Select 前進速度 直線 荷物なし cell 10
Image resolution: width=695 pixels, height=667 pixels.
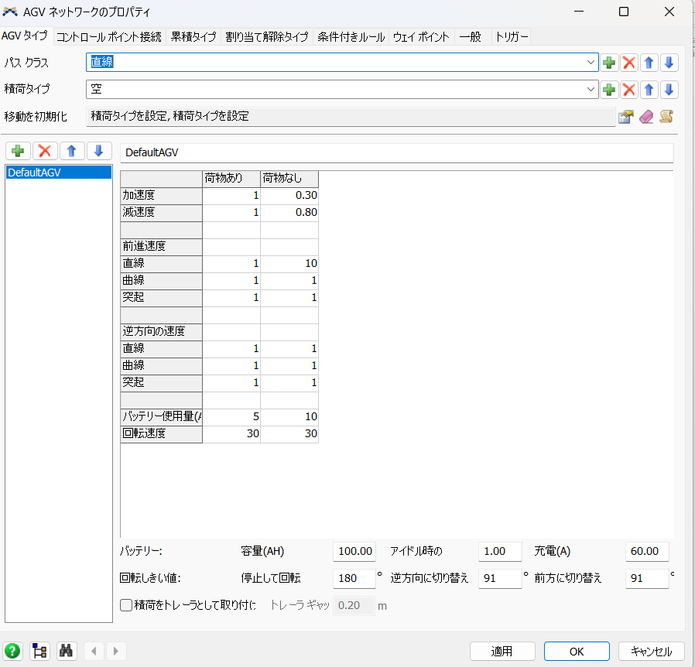pyautogui.click(x=289, y=263)
